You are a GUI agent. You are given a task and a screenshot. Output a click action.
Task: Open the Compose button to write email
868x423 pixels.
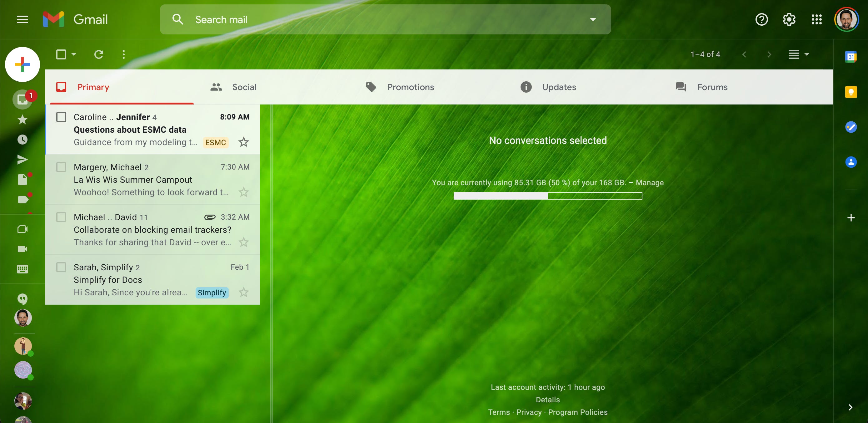click(22, 64)
